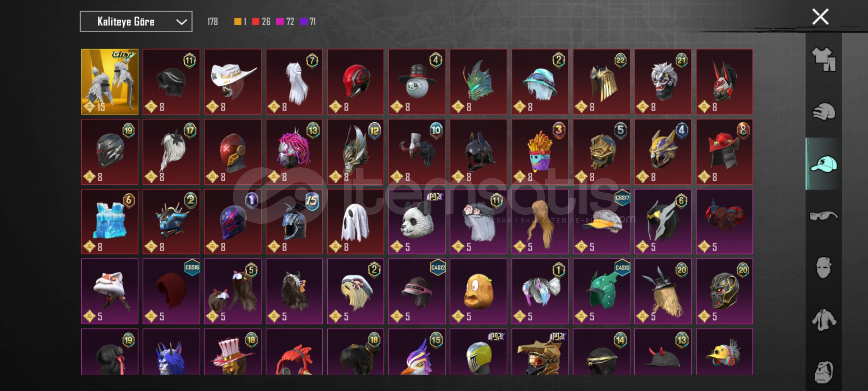868x391 pixels.
Task: Open the jacket category icon
Action: click(x=824, y=320)
